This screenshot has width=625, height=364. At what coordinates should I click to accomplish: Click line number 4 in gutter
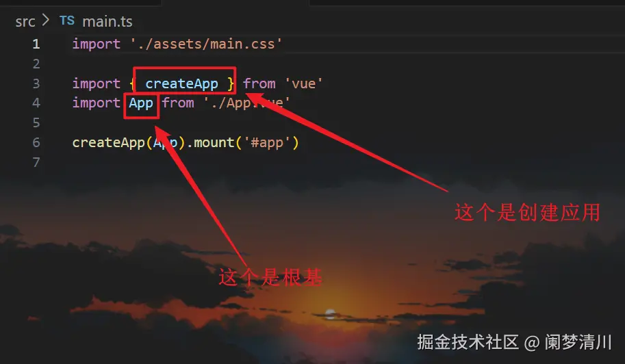point(36,103)
